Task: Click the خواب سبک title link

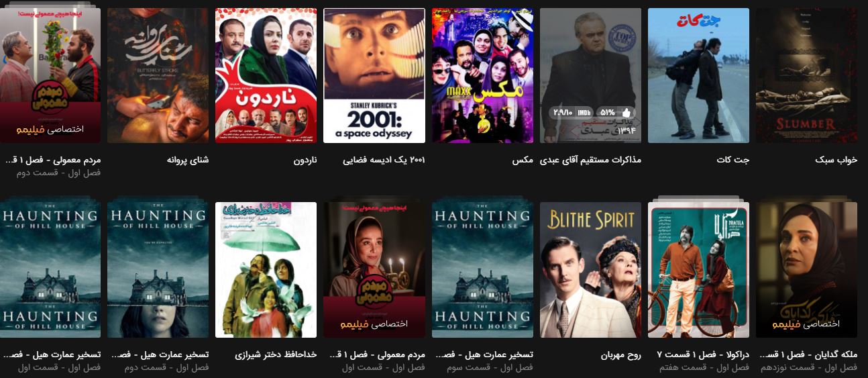Action: click(x=836, y=160)
